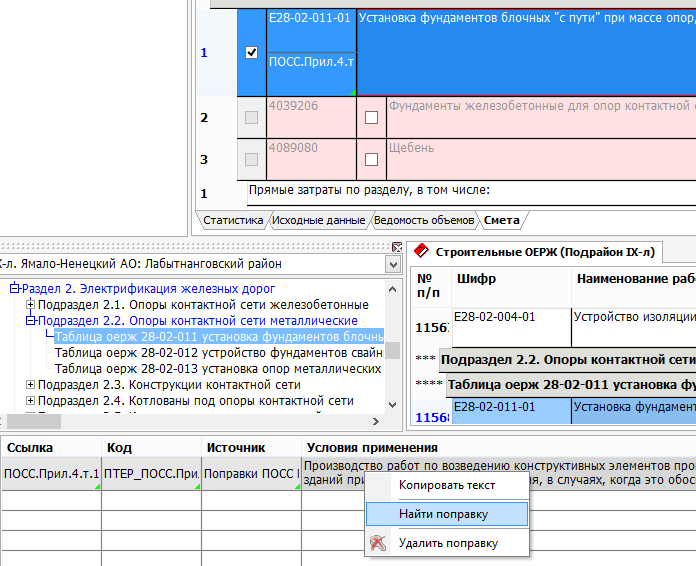The height and width of the screenshot is (566, 696).
Task: Click code cell E28-02-011-01 in estimate row 1
Action: coord(311,30)
